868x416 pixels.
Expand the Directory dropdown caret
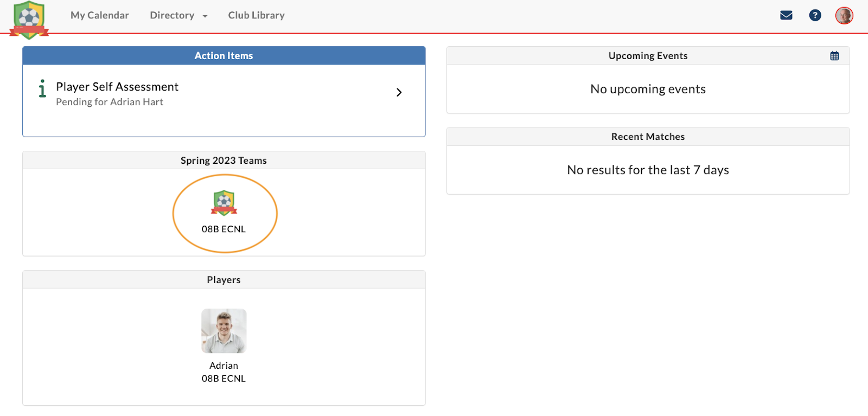click(205, 16)
